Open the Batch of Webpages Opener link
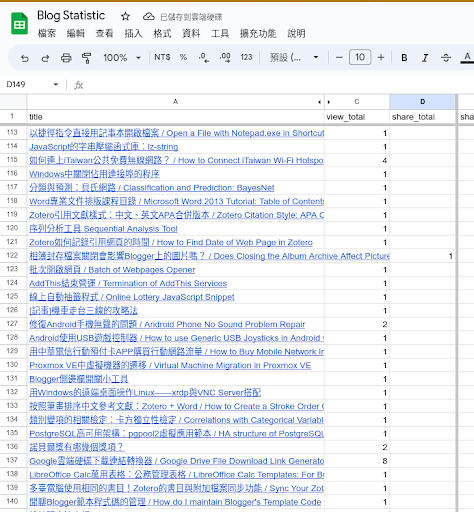Viewport: 474px width, 512px height. pyautogui.click(x=112, y=270)
